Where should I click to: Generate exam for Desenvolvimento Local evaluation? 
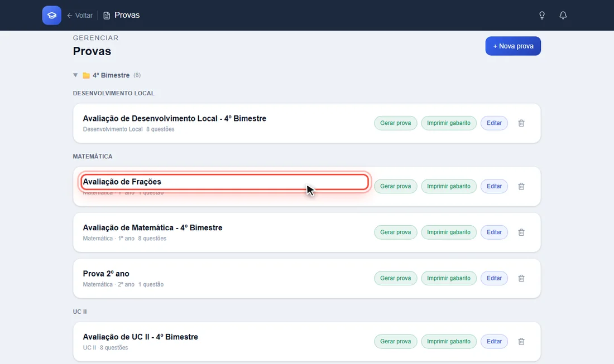coord(396,123)
